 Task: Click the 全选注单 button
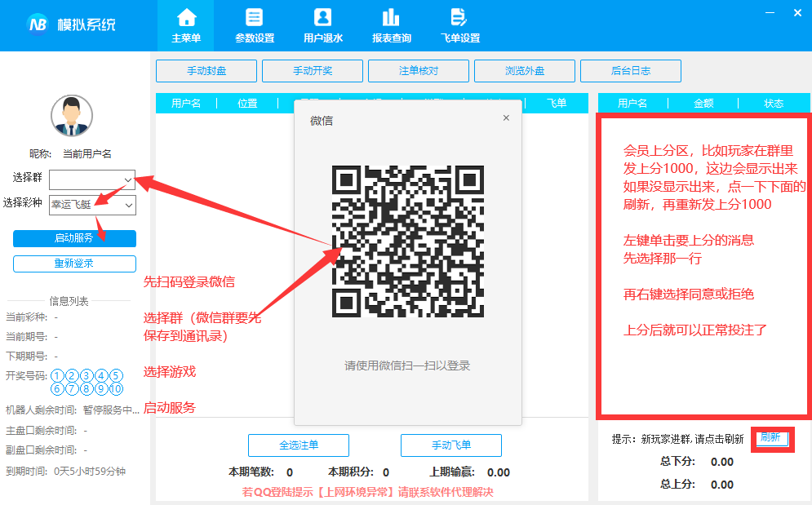pyautogui.click(x=299, y=445)
